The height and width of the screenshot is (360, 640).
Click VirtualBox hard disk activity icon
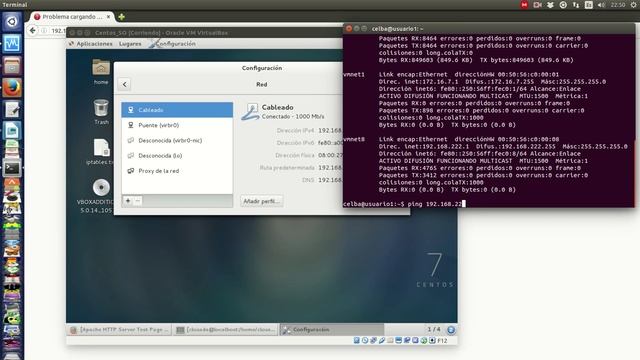pyautogui.click(x=357, y=340)
